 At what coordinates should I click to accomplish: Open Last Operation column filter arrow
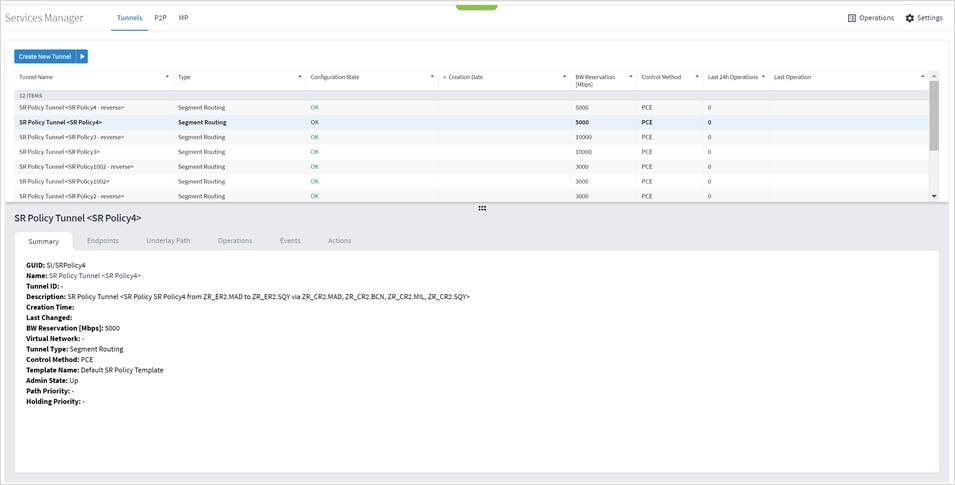(923, 77)
